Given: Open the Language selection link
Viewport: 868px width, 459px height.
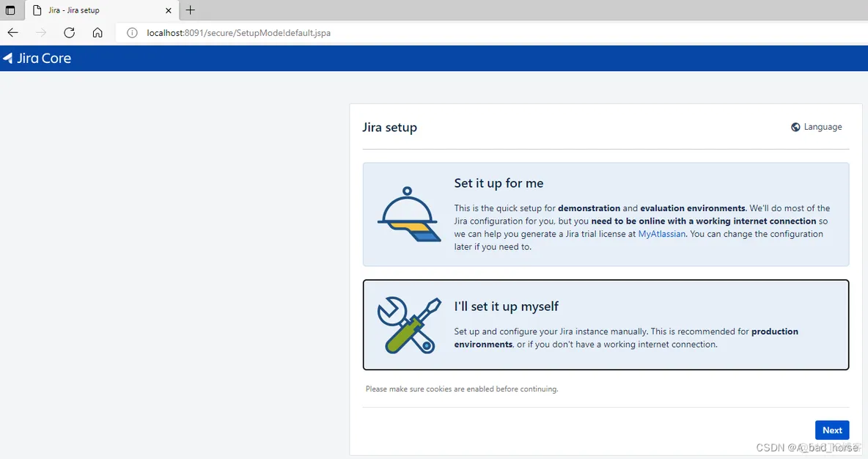Looking at the screenshot, I should (x=817, y=127).
